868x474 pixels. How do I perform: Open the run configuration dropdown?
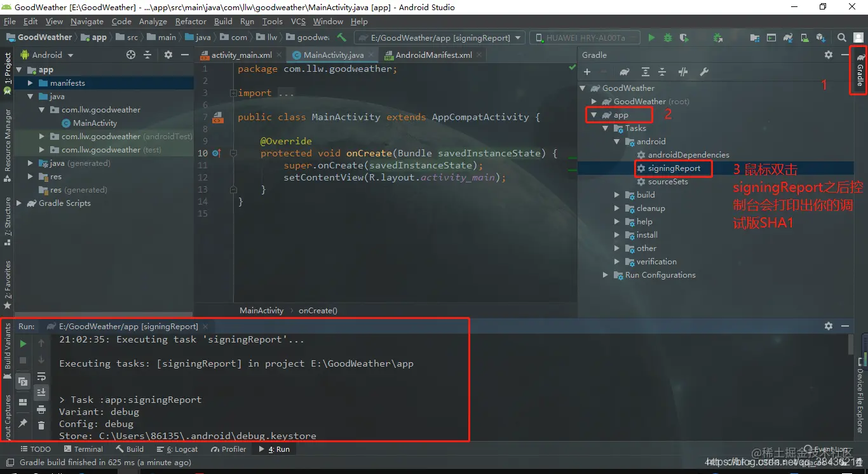click(x=440, y=37)
